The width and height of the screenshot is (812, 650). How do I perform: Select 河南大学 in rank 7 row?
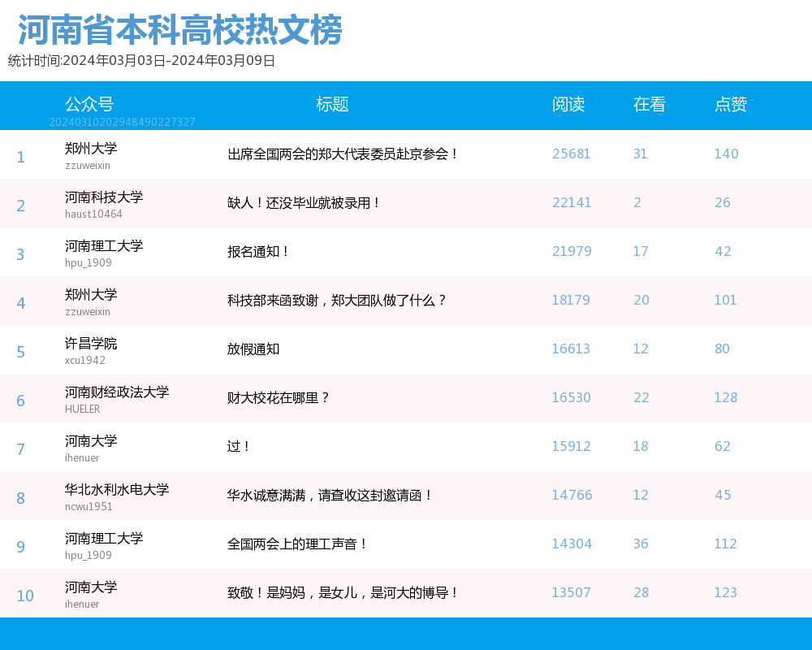tap(91, 440)
